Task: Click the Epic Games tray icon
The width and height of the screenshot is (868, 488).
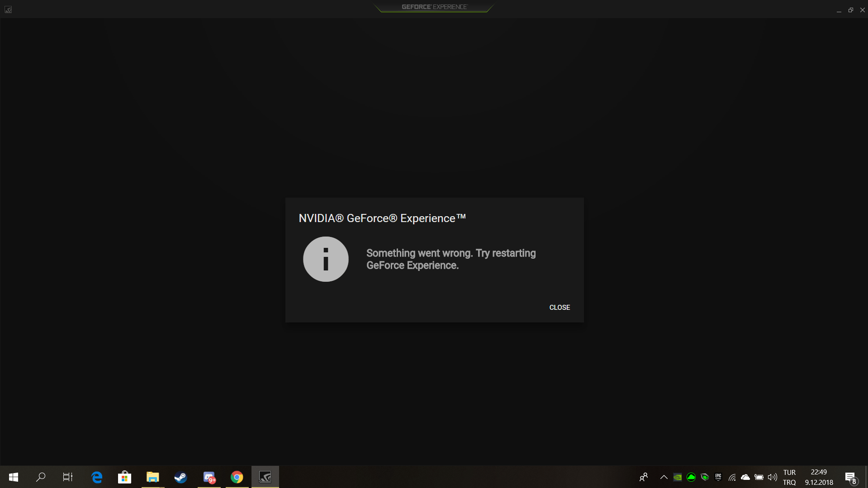Action: 718,477
